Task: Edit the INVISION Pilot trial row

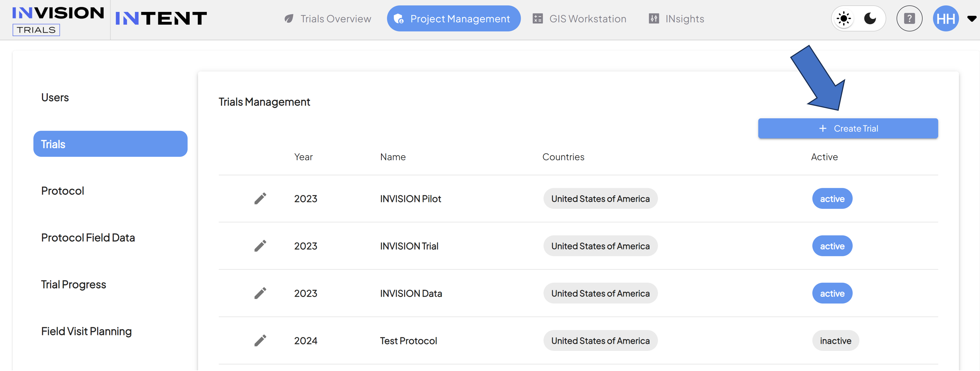Action: pos(260,198)
